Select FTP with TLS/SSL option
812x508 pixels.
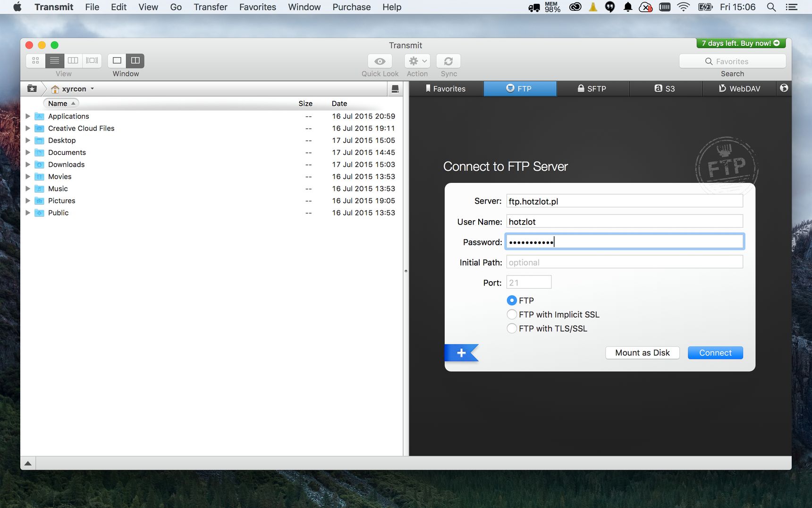512,329
